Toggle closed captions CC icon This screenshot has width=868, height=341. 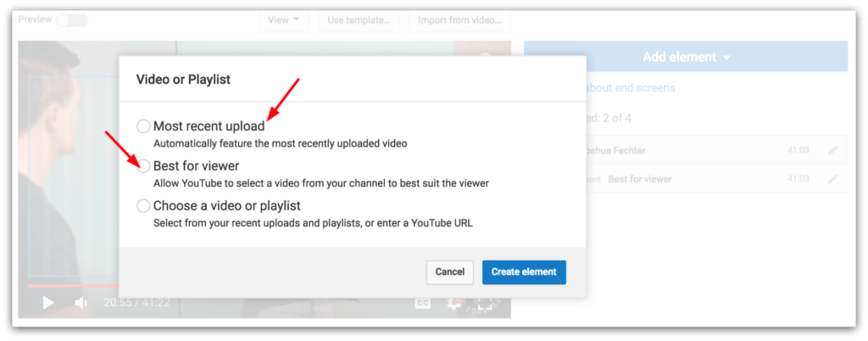tap(423, 302)
